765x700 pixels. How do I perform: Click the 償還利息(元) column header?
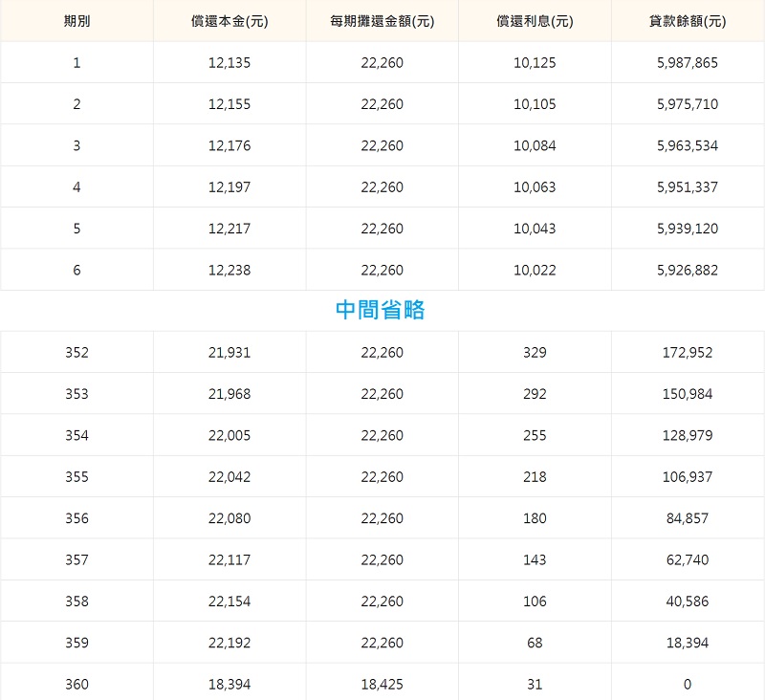535,21
